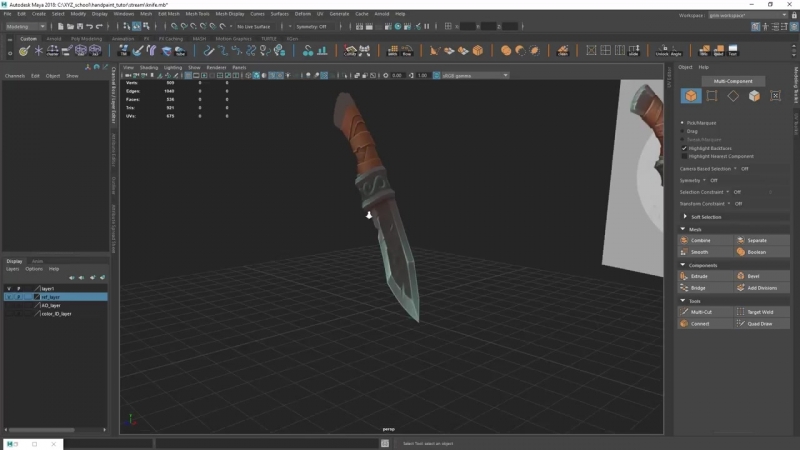The image size is (800, 450).
Task: Click the Combine mesh icon
Action: [x=685, y=241]
